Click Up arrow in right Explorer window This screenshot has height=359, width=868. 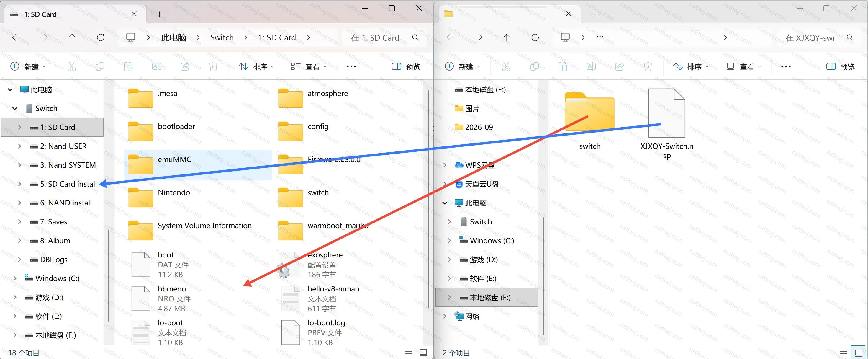click(507, 37)
